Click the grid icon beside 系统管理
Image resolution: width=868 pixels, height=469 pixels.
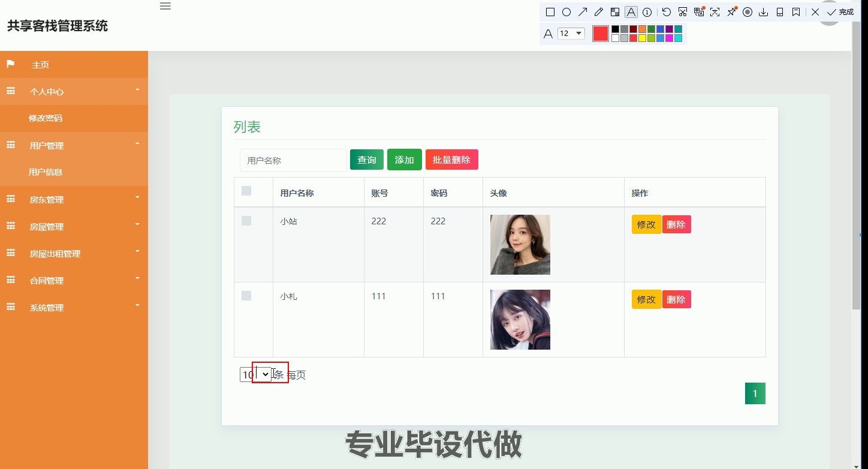[x=10, y=306]
